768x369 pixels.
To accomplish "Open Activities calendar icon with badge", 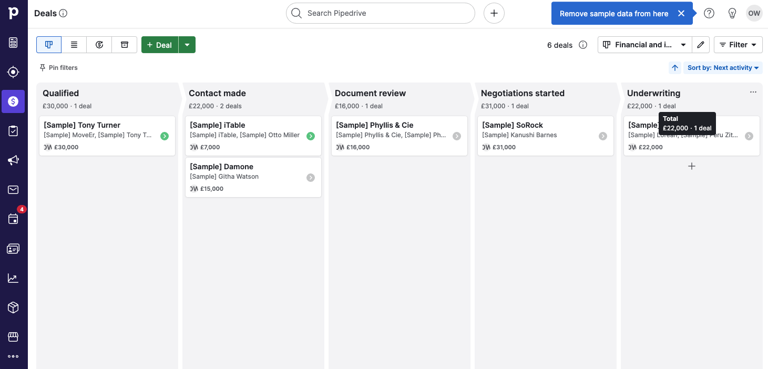I will pyautogui.click(x=13, y=219).
